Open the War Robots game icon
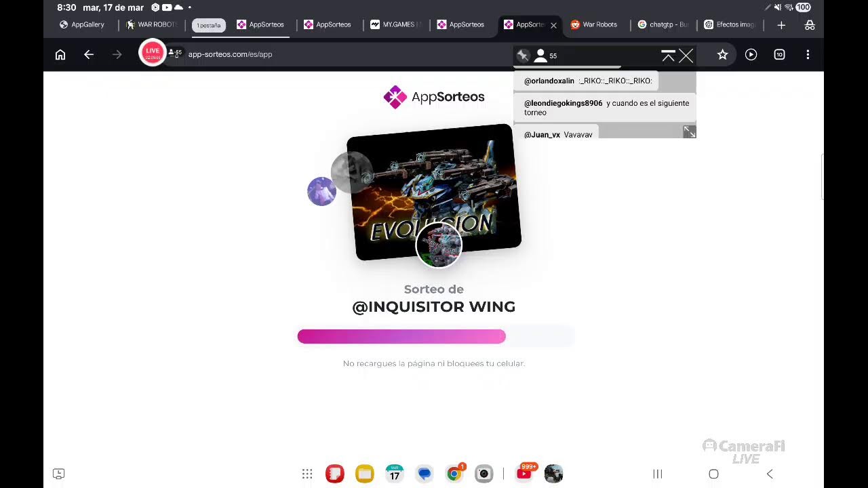The height and width of the screenshot is (488, 868). (553, 474)
